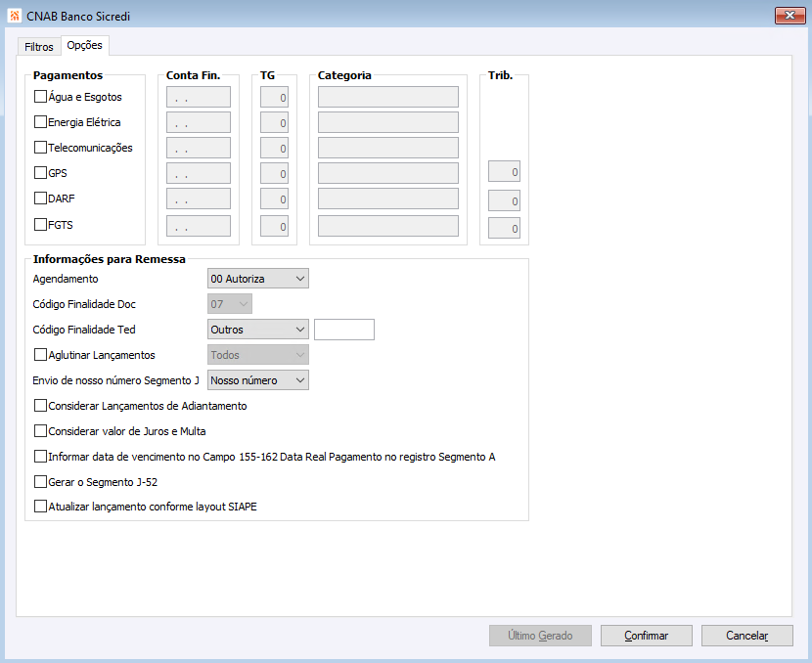812x663 pixels.
Task: Click Conta Fin. field for Água e Esgotos
Action: [x=199, y=97]
